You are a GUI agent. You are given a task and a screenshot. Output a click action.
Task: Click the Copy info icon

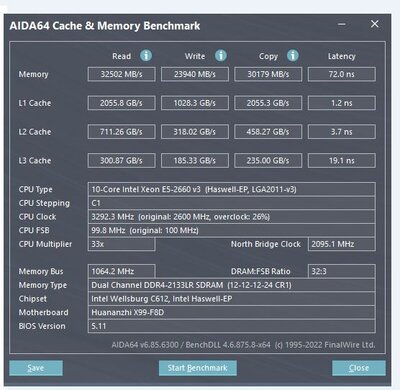[293, 55]
